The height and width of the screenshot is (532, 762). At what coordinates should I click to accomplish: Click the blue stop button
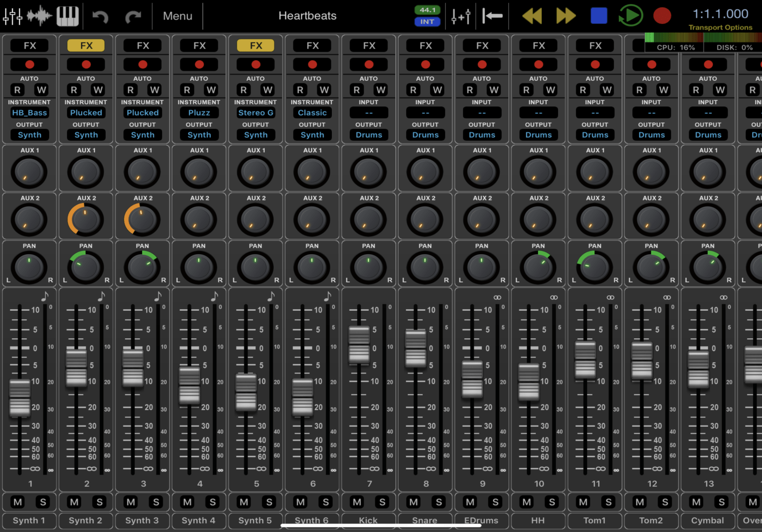pos(599,16)
